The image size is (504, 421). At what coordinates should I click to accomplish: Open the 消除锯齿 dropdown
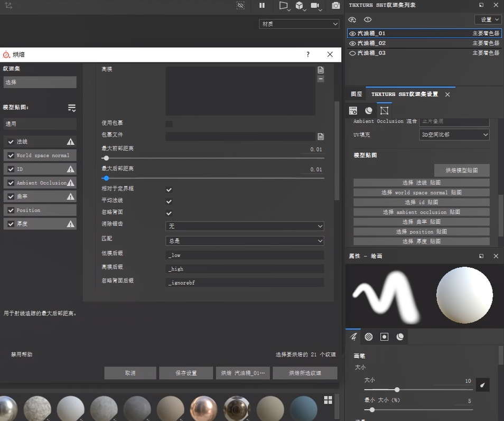[245, 226]
